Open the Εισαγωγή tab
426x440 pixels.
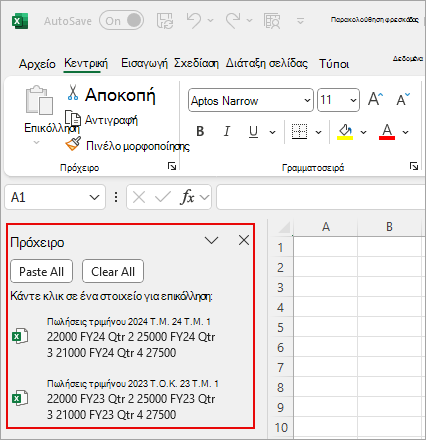pos(144,63)
